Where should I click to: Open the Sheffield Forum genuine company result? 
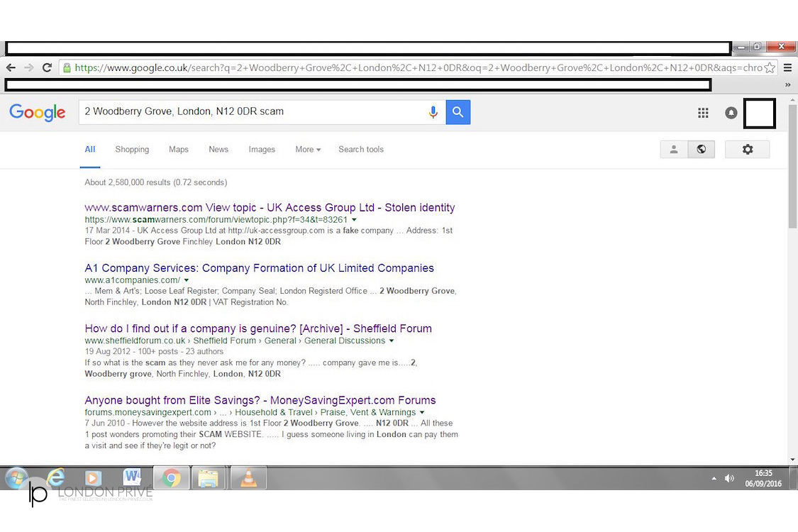click(x=258, y=329)
